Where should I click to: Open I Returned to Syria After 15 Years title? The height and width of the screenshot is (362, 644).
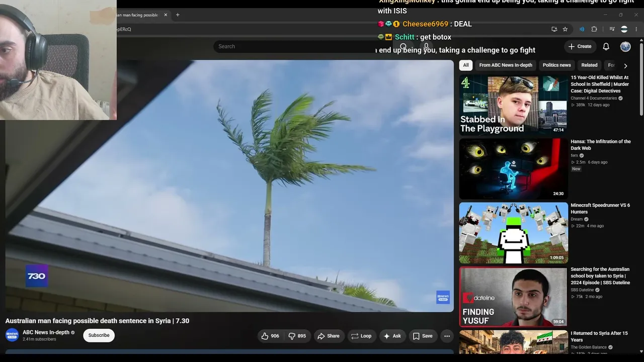point(599,336)
